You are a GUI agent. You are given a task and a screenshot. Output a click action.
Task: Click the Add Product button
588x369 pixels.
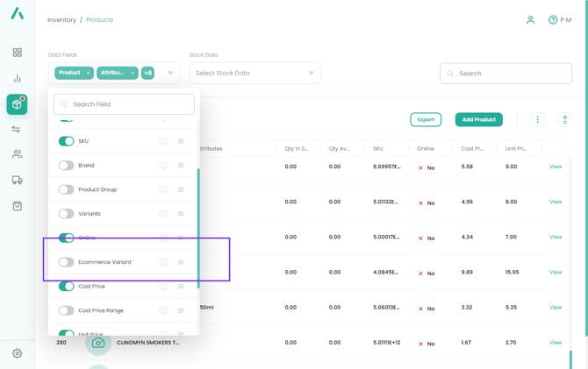478,119
